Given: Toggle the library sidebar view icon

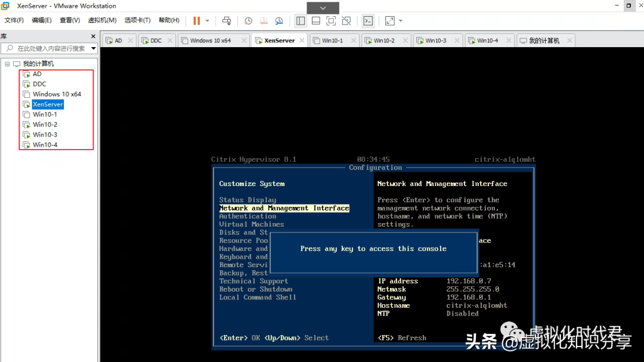Looking at the screenshot, I should 301,20.
